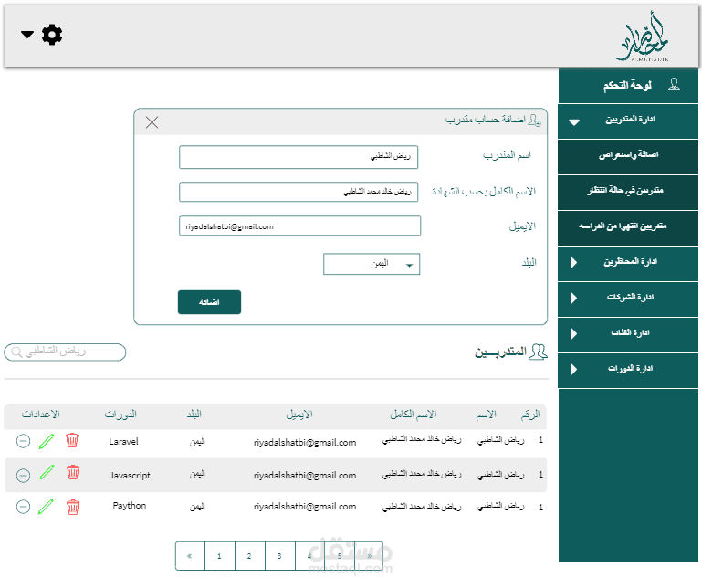Go to page 2 in pagination
The width and height of the screenshot is (702, 588).
(x=250, y=556)
